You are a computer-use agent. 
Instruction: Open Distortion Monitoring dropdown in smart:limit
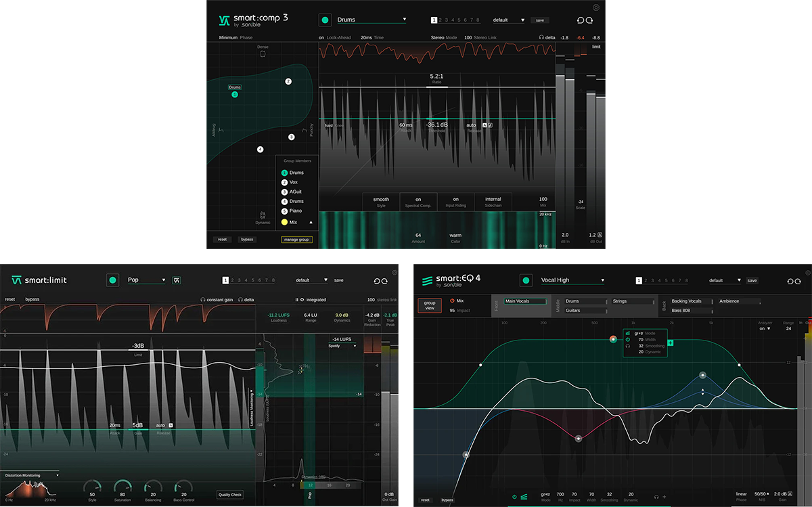[30, 475]
